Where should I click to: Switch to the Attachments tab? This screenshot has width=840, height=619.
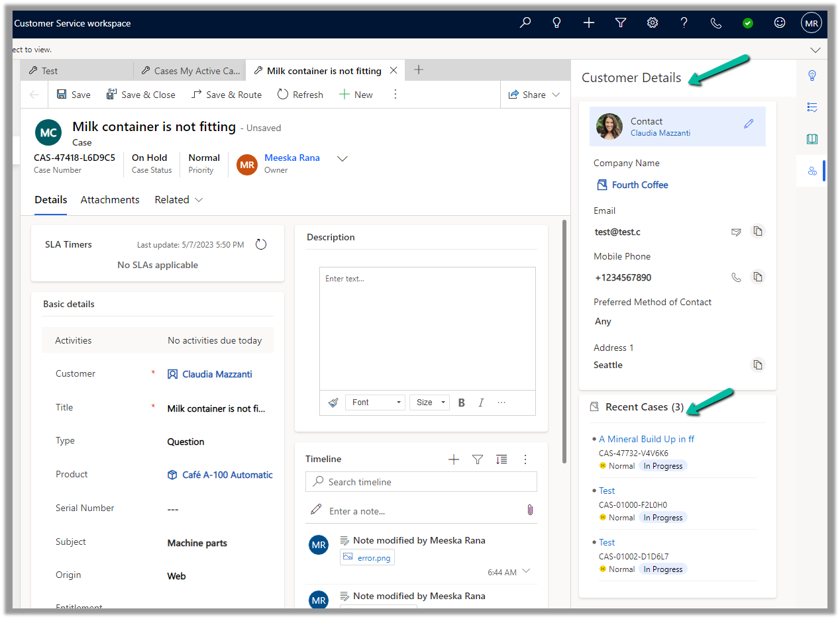[110, 200]
